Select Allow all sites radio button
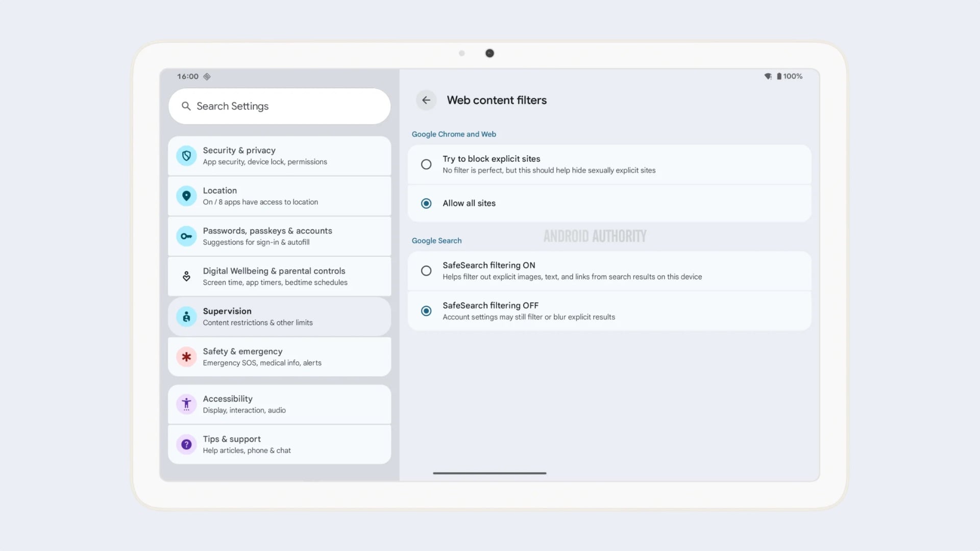980x551 pixels. pos(426,203)
